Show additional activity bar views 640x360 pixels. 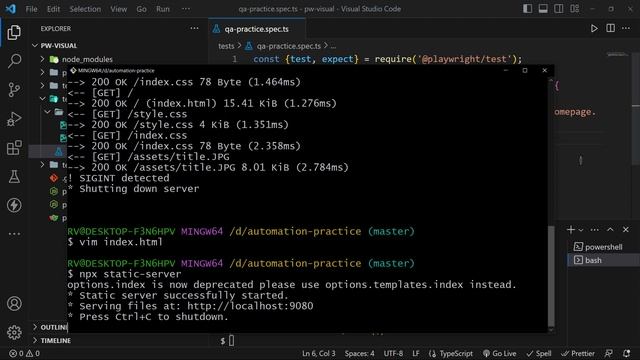pos(14,234)
